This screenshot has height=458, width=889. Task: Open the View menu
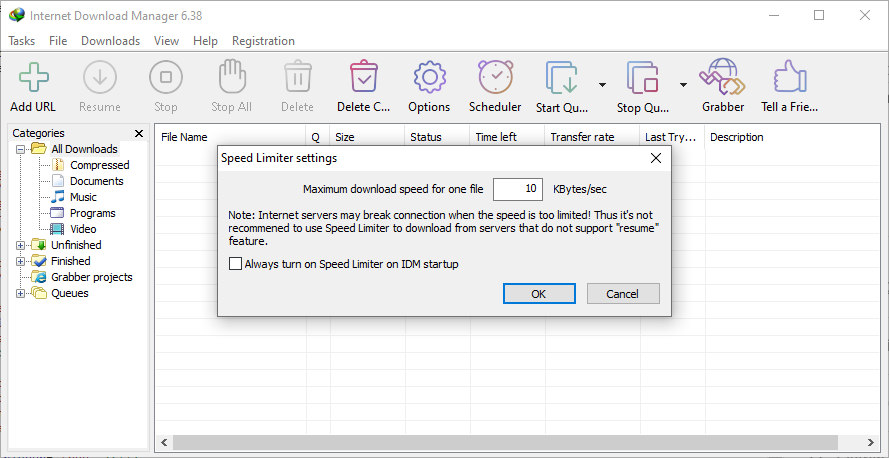coord(166,41)
